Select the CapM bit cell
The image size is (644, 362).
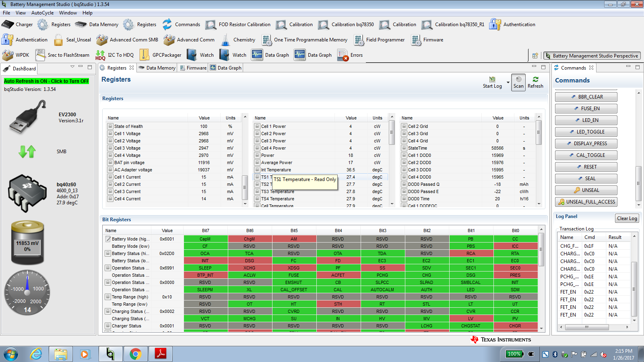pyautogui.click(x=206, y=239)
